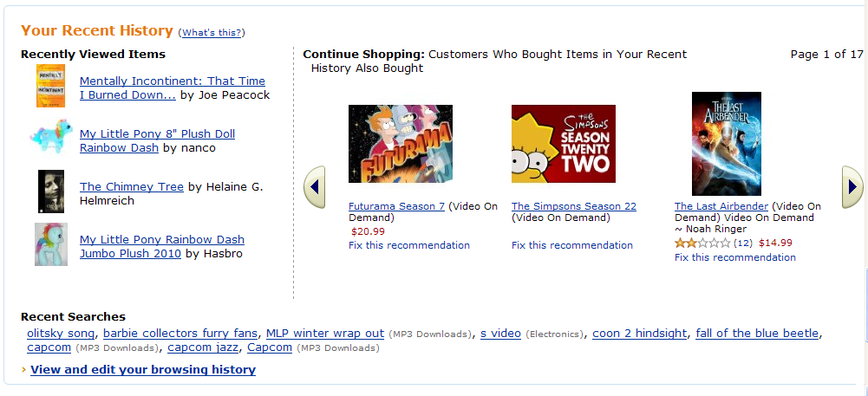Click the "MLP winter wrap out" recent search
This screenshot has height=396, width=868.
[325, 334]
